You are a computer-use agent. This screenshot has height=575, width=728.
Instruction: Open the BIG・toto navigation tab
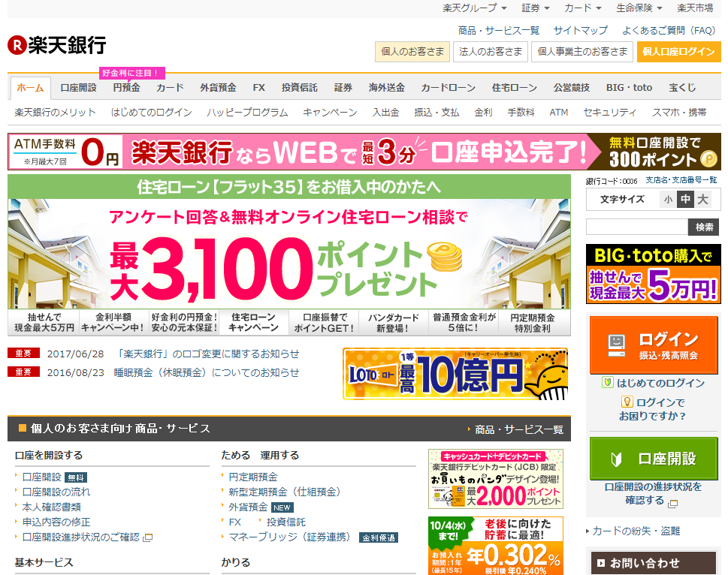tap(629, 88)
